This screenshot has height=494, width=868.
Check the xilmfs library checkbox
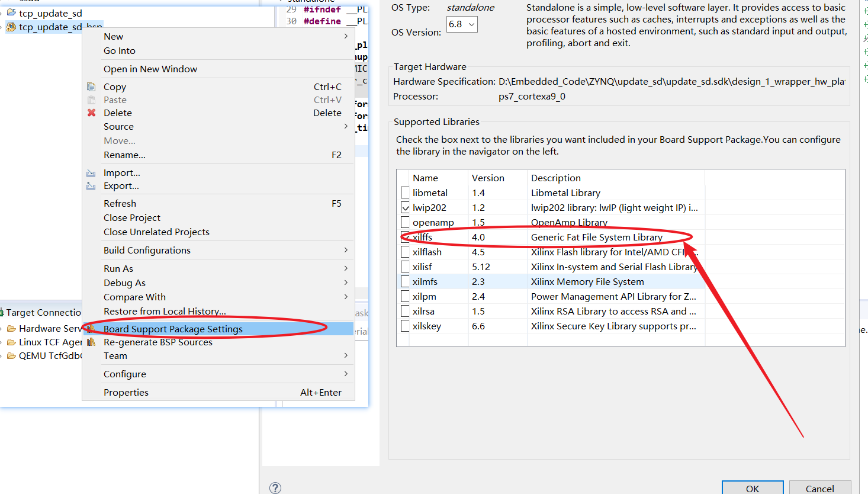pos(405,281)
